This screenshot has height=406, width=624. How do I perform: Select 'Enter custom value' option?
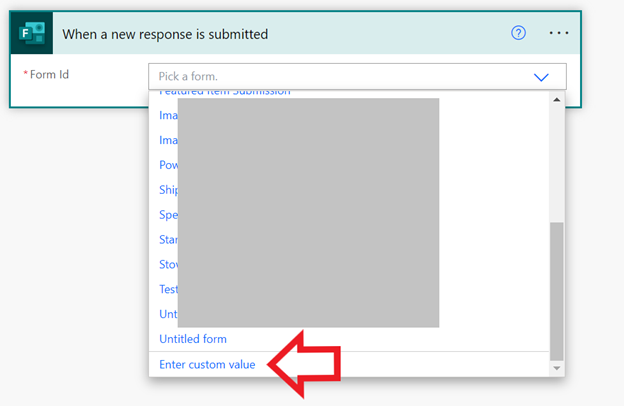[x=207, y=365]
